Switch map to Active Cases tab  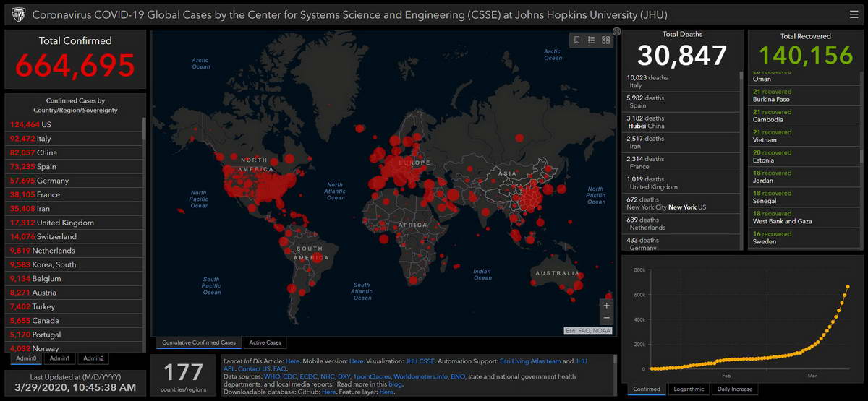point(265,342)
